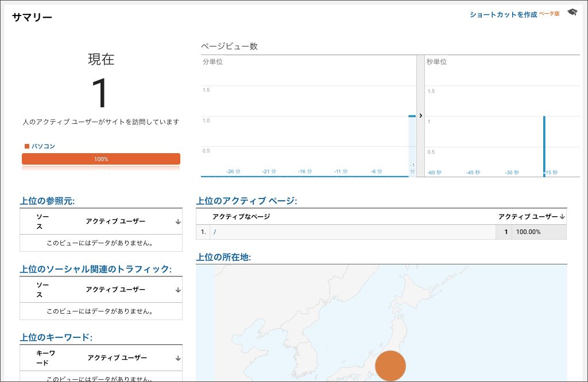Open the 上位のアクティブ ページ heading link
This screenshot has width=588, height=382.
pyautogui.click(x=247, y=201)
